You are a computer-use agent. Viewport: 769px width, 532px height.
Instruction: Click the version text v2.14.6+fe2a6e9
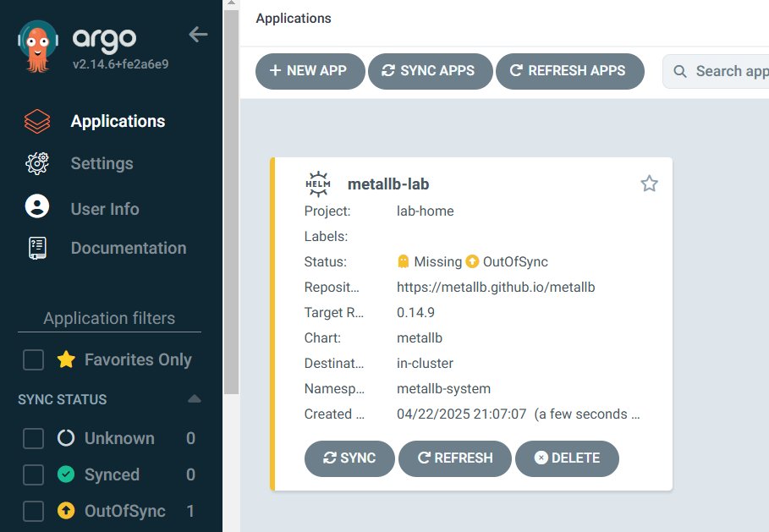pos(121,64)
